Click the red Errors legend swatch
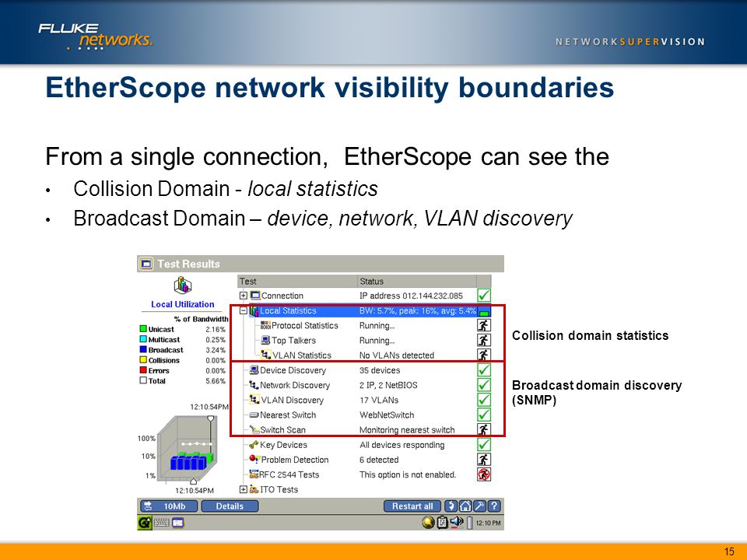The image size is (747, 560). (143, 370)
